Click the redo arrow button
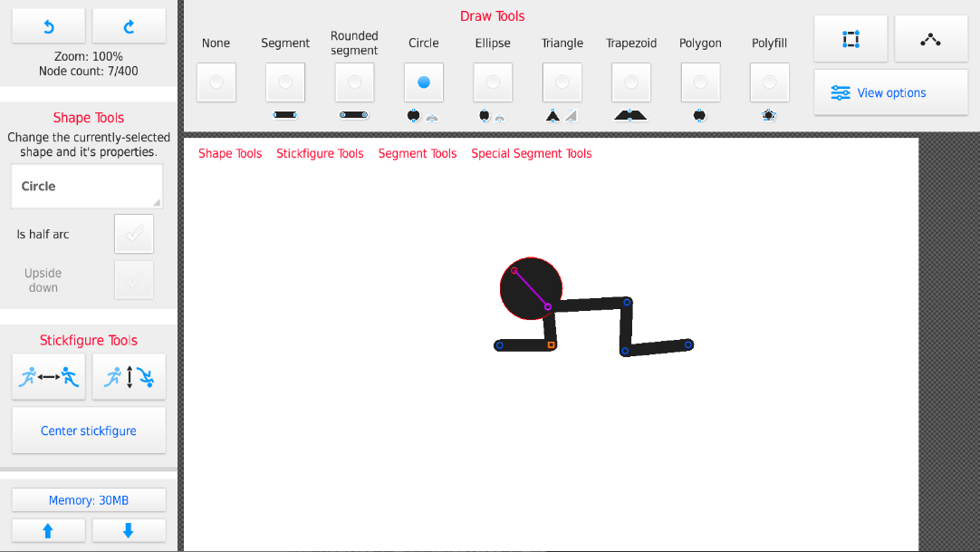 coord(129,26)
